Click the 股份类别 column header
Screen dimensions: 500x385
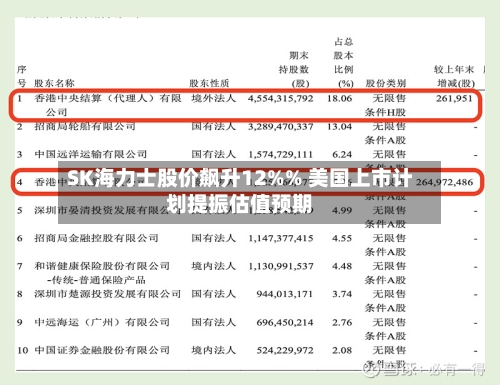tap(386, 83)
